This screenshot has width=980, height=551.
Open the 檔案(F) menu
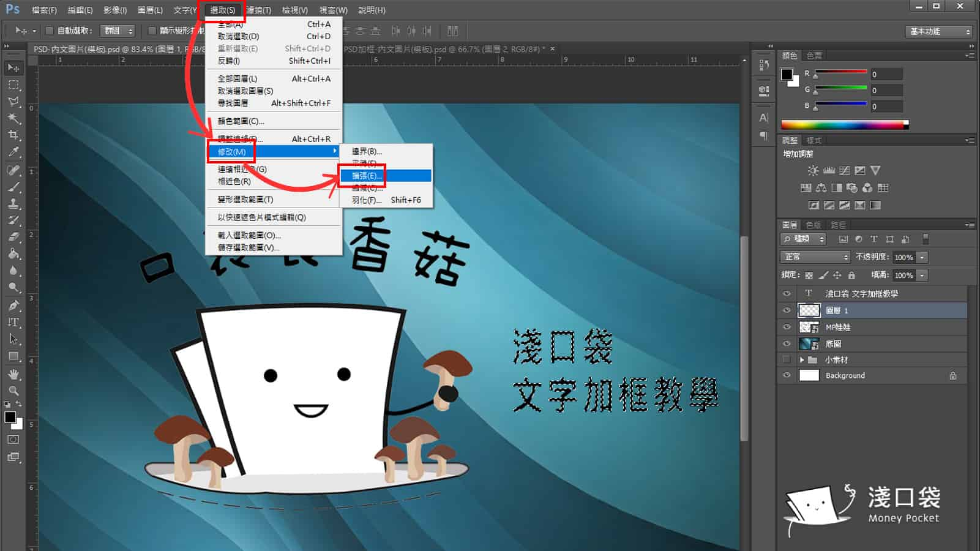(44, 10)
